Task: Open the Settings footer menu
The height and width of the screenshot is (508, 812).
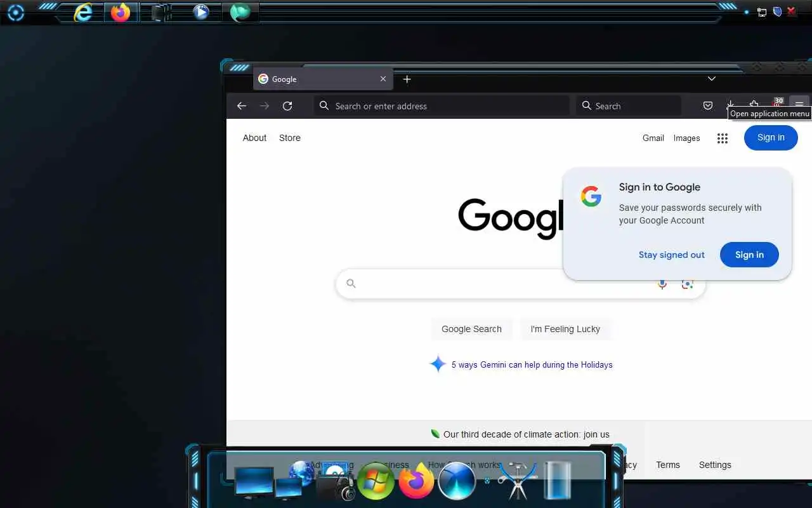Action: 715,465
